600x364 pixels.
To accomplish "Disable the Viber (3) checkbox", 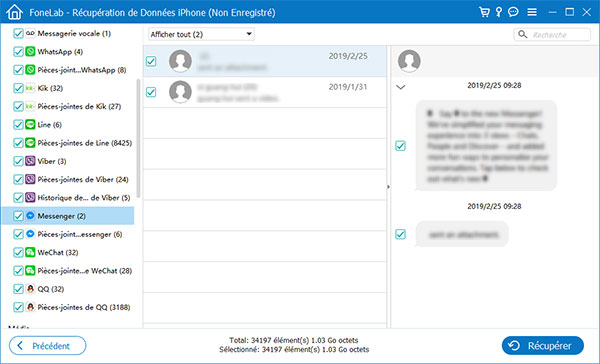I will [18, 161].
